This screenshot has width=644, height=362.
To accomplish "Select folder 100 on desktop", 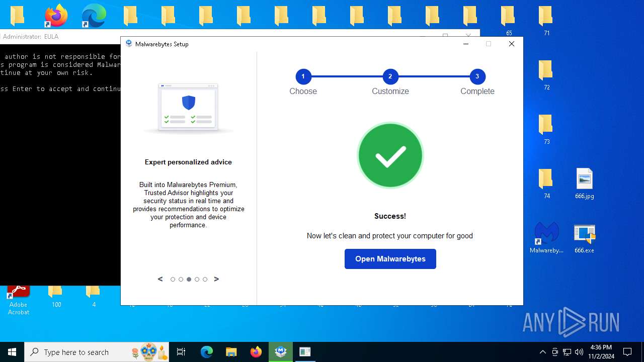I will coord(56,296).
